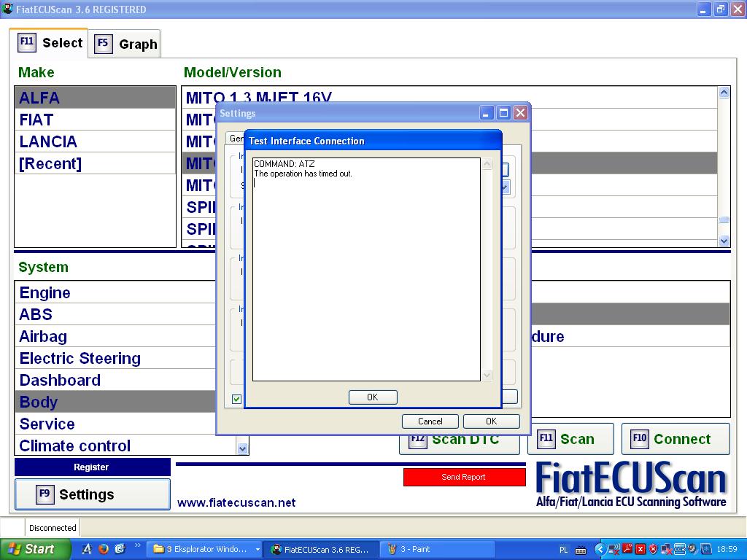
Task: Click the speaker volume tray icon
Action: (692, 550)
